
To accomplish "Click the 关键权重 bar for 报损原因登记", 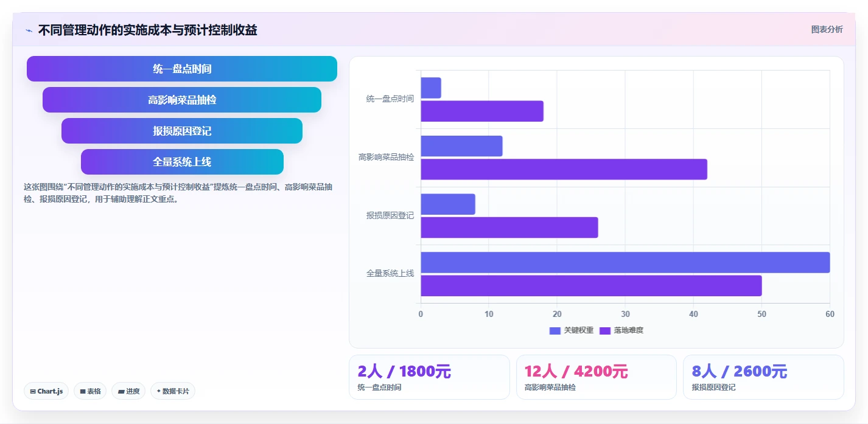I will click(x=448, y=204).
